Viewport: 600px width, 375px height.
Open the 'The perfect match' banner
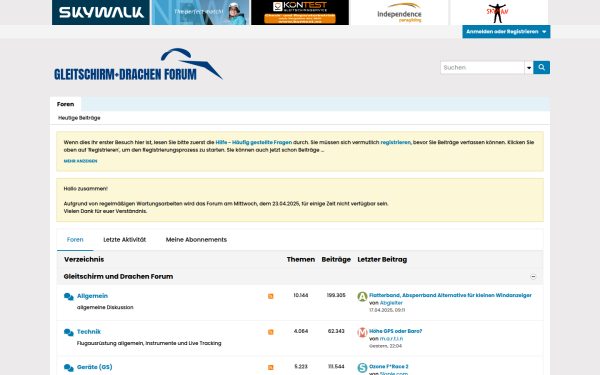click(201, 12)
